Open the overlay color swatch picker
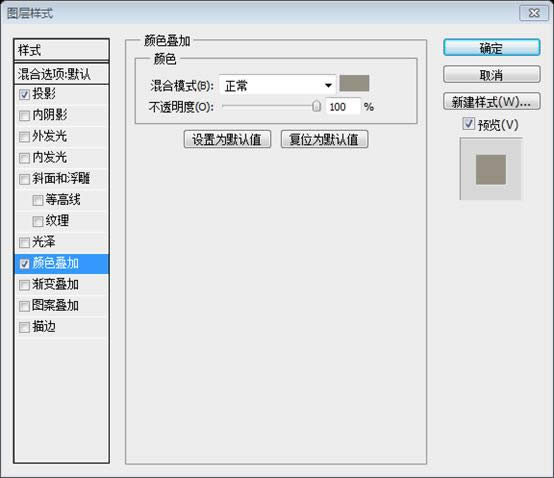This screenshot has width=554, height=478. (354, 83)
